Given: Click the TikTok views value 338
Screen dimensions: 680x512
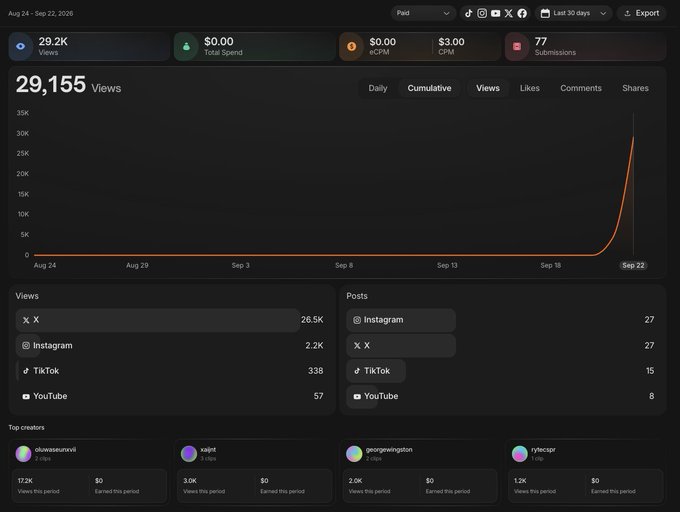Looking at the screenshot, I should coord(315,371).
